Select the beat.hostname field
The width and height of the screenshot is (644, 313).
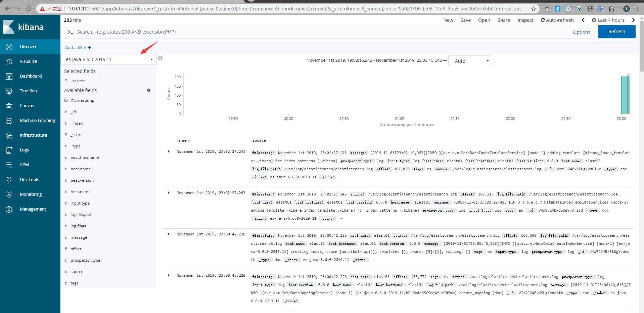tap(85, 158)
